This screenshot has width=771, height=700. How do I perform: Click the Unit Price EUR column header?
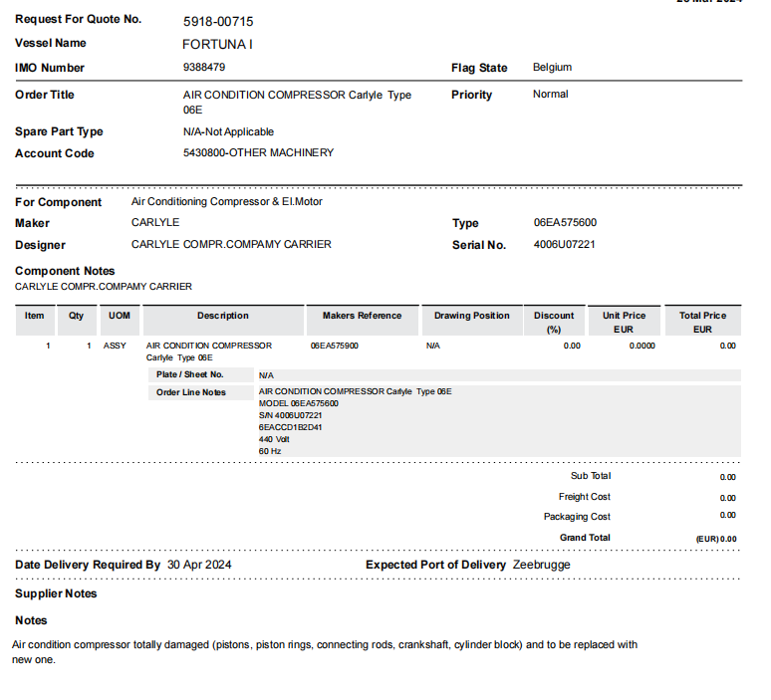click(624, 321)
